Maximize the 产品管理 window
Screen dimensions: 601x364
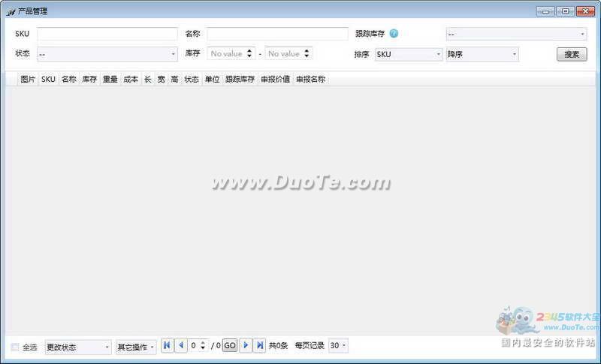[x=564, y=11]
